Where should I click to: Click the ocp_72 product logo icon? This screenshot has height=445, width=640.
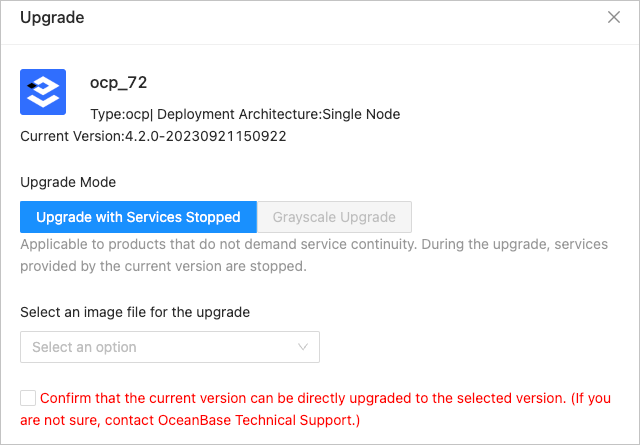(x=43, y=91)
